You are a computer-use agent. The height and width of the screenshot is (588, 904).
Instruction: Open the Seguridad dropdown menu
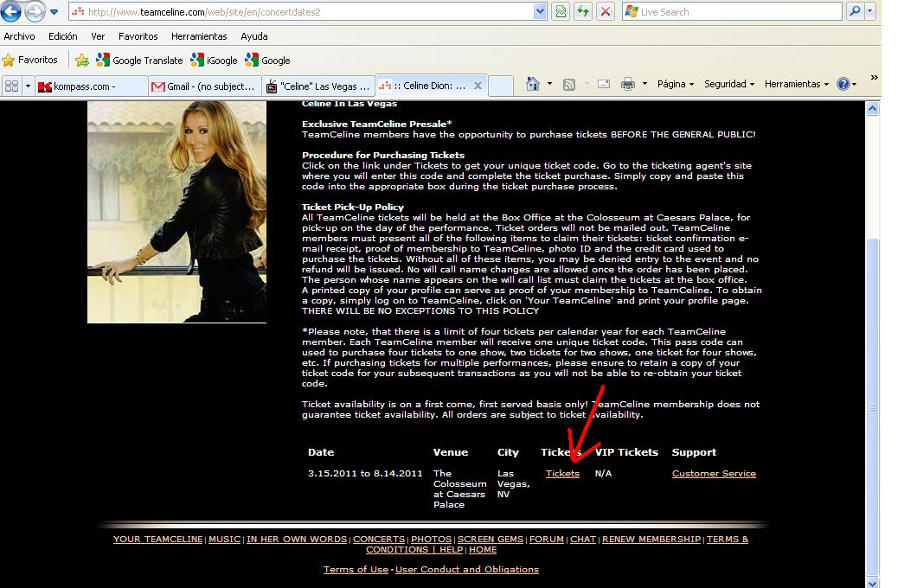[x=729, y=84]
